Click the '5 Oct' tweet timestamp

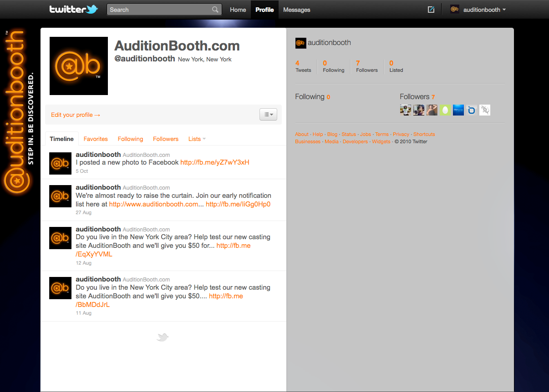point(82,171)
